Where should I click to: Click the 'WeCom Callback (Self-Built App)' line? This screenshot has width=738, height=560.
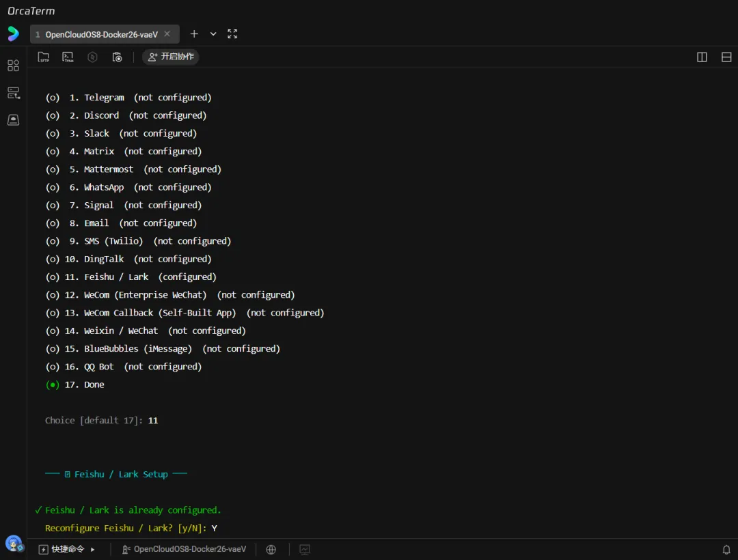click(x=185, y=313)
